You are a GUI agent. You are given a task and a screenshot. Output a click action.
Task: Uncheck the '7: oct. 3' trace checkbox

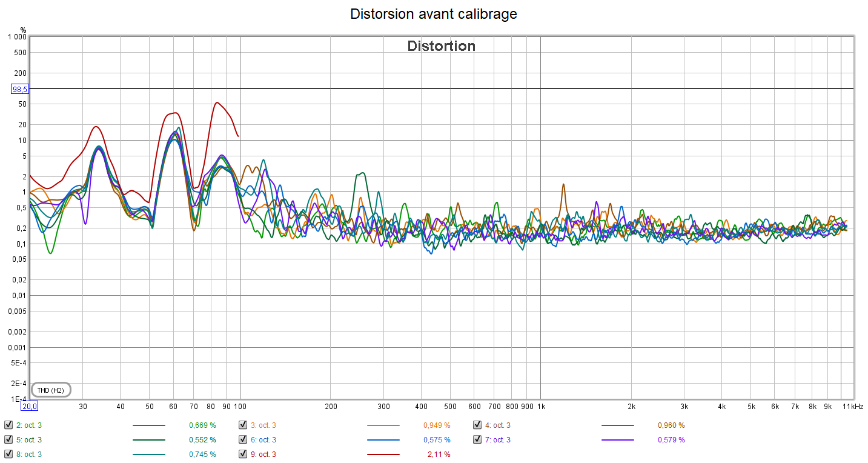[x=477, y=439]
